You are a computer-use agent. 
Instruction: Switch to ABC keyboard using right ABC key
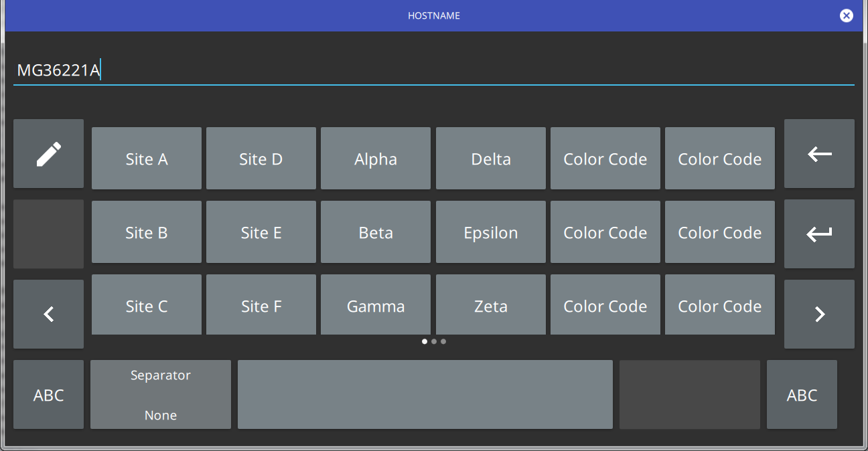(x=802, y=395)
